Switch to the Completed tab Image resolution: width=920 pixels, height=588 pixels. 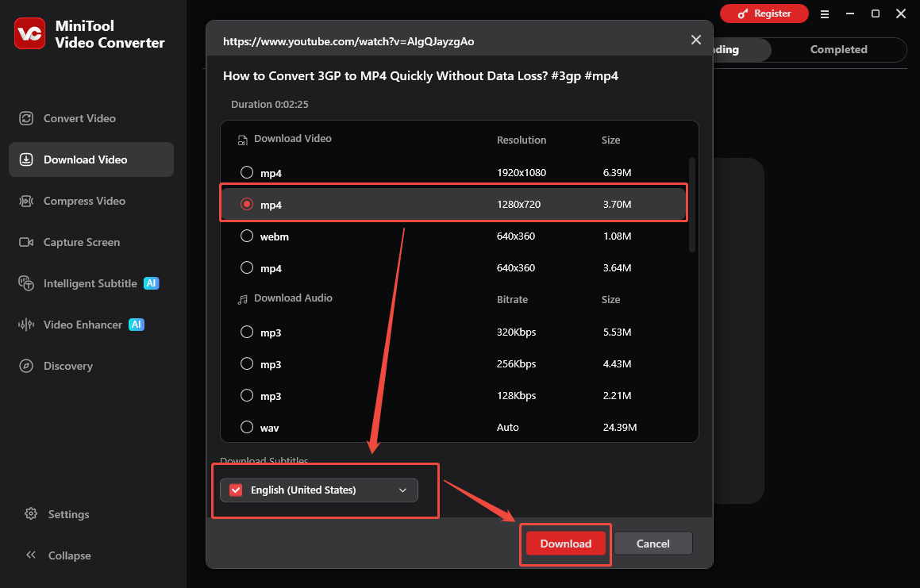pyautogui.click(x=838, y=50)
